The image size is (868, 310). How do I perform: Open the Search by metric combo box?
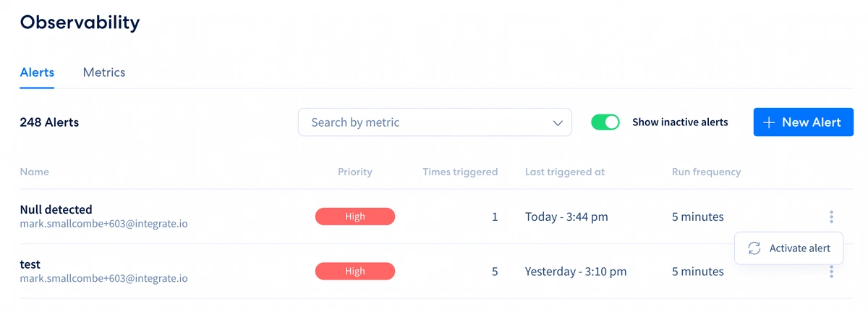point(435,122)
